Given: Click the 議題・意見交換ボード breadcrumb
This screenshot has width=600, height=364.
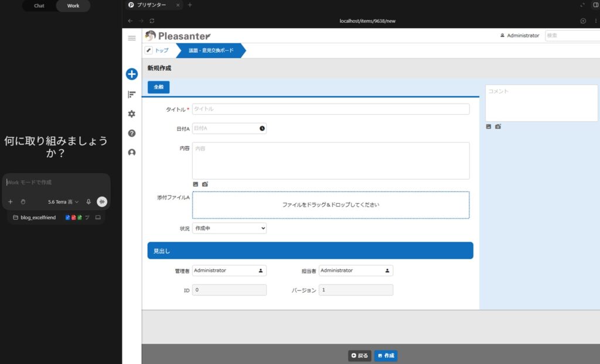Looking at the screenshot, I should click(211, 50).
